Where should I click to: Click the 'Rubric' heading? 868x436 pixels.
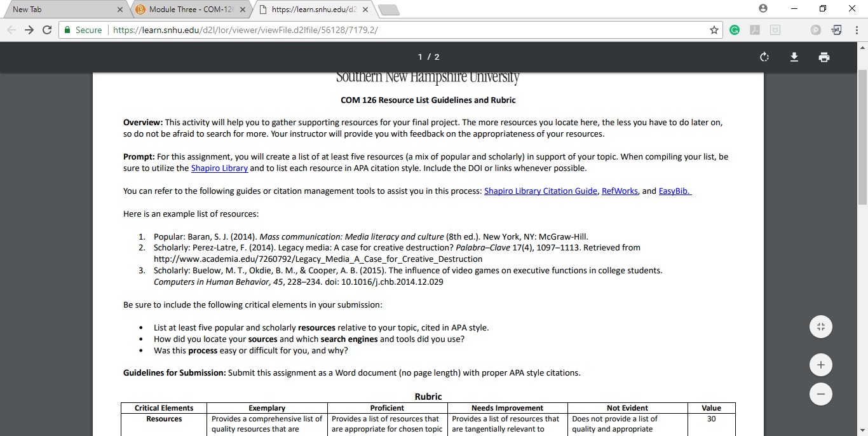click(x=428, y=397)
